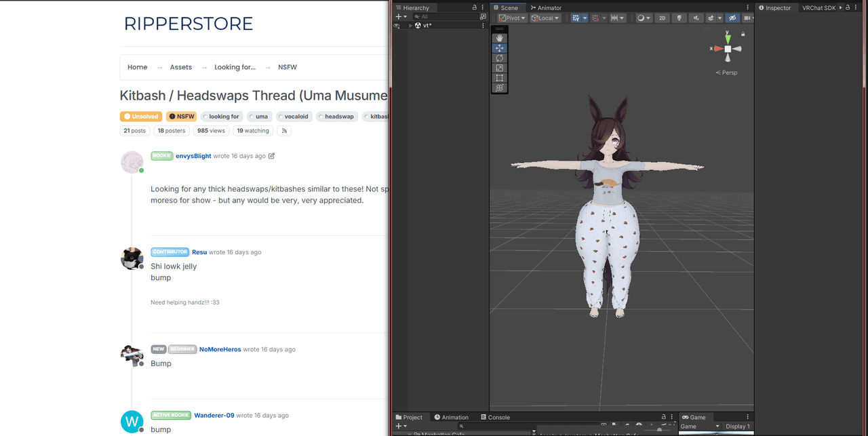Select the Rotate tool in Scene view
Viewport: 868px width, 436px height.
500,58
